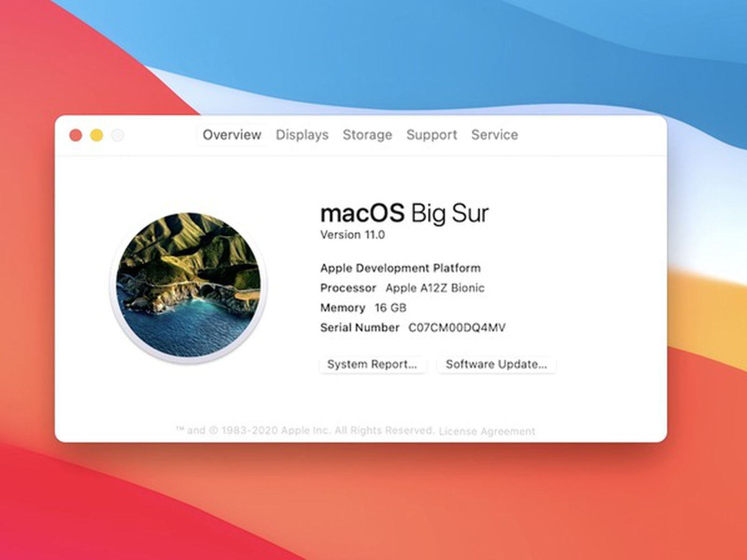747x560 pixels.
Task: Open the License Agreement link
Action: click(x=487, y=431)
